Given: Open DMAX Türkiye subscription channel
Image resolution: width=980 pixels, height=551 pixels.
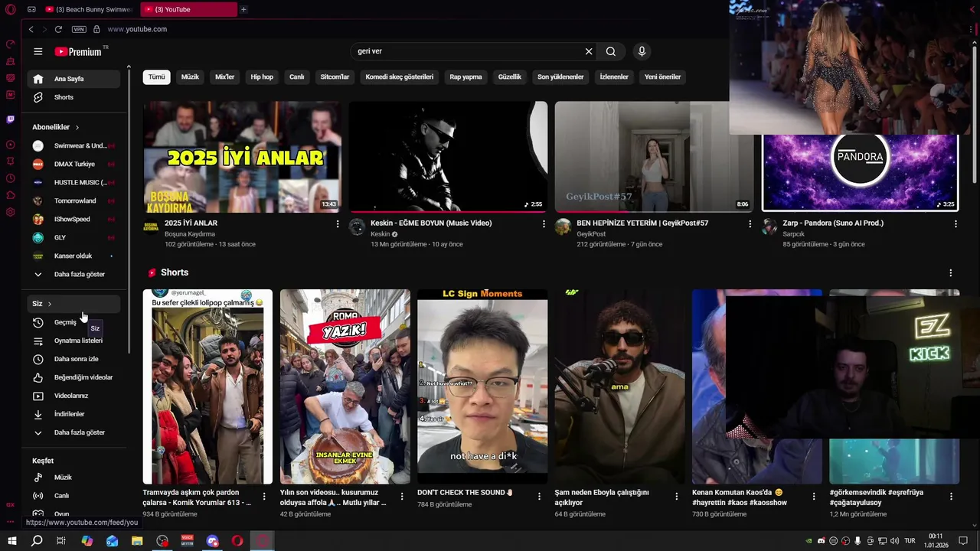Looking at the screenshot, I should (73, 164).
